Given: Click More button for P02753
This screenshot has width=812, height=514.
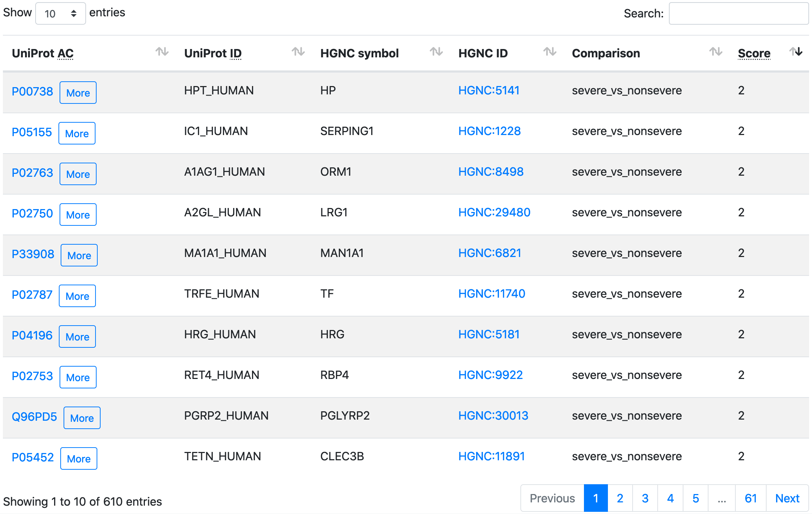Looking at the screenshot, I should [x=78, y=377].
